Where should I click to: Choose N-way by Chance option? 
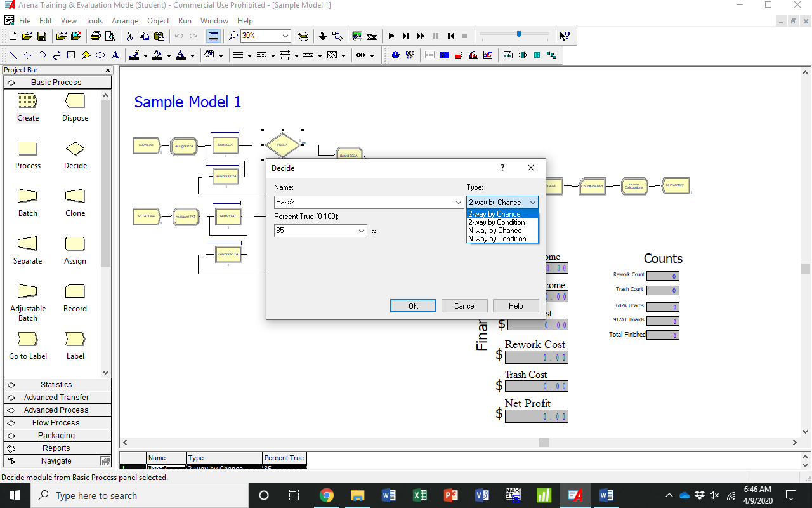pyautogui.click(x=502, y=231)
